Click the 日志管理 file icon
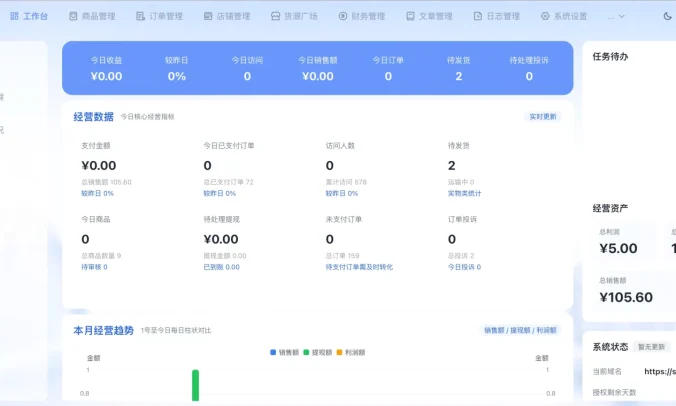The height and width of the screenshot is (406, 676). coord(478,16)
